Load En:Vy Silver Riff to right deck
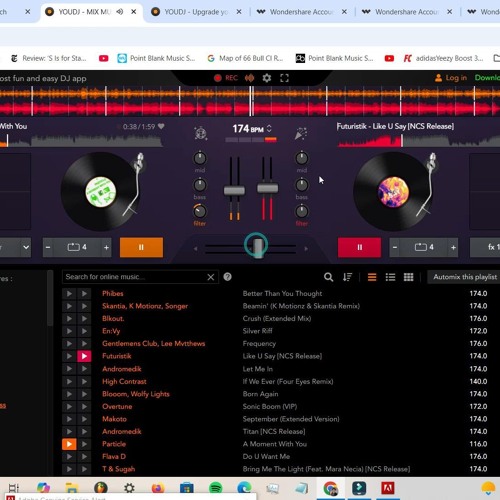The height and width of the screenshot is (500, 500). tap(84, 331)
